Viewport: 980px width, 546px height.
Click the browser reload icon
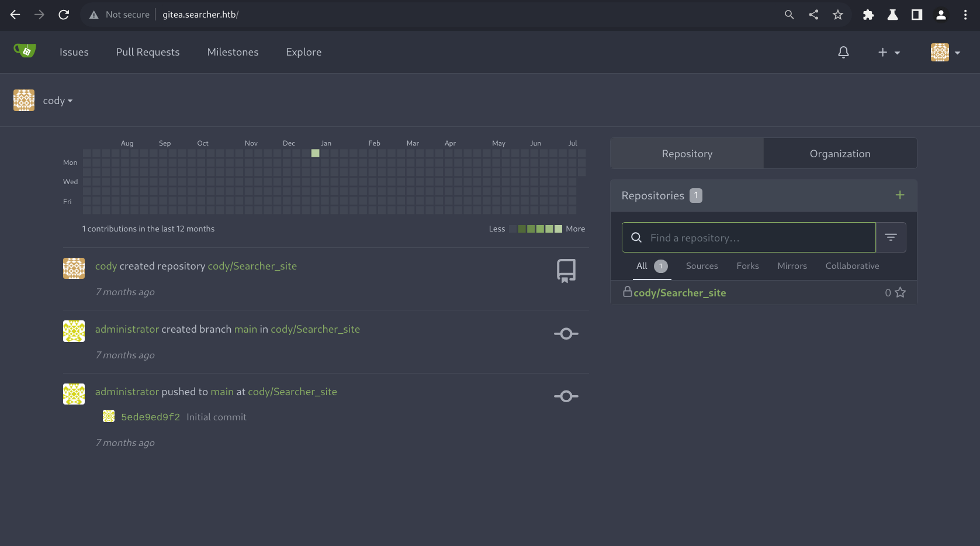[64, 15]
